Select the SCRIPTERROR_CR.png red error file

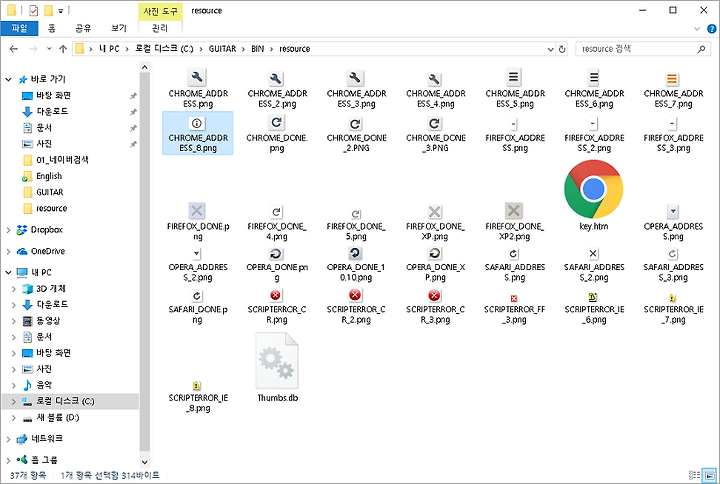coord(277,306)
